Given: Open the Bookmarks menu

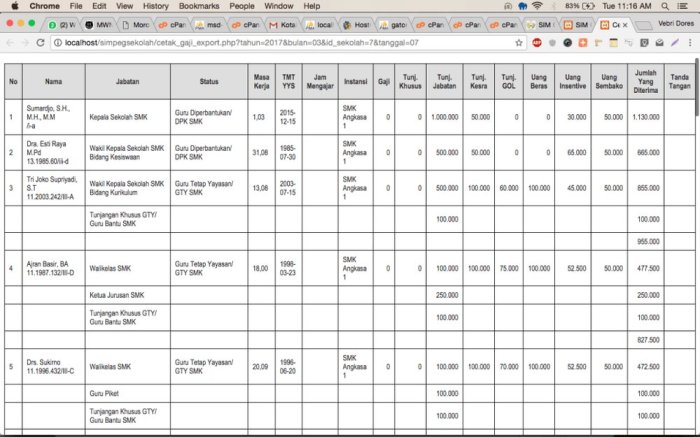Looking at the screenshot, I should (199, 6).
